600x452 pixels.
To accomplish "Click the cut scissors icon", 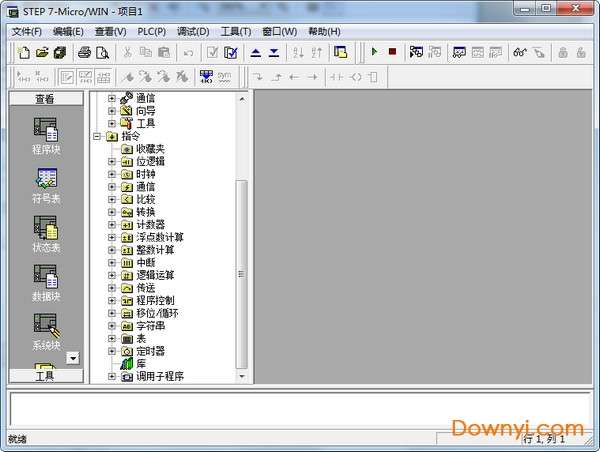I will pyautogui.click(x=127, y=52).
